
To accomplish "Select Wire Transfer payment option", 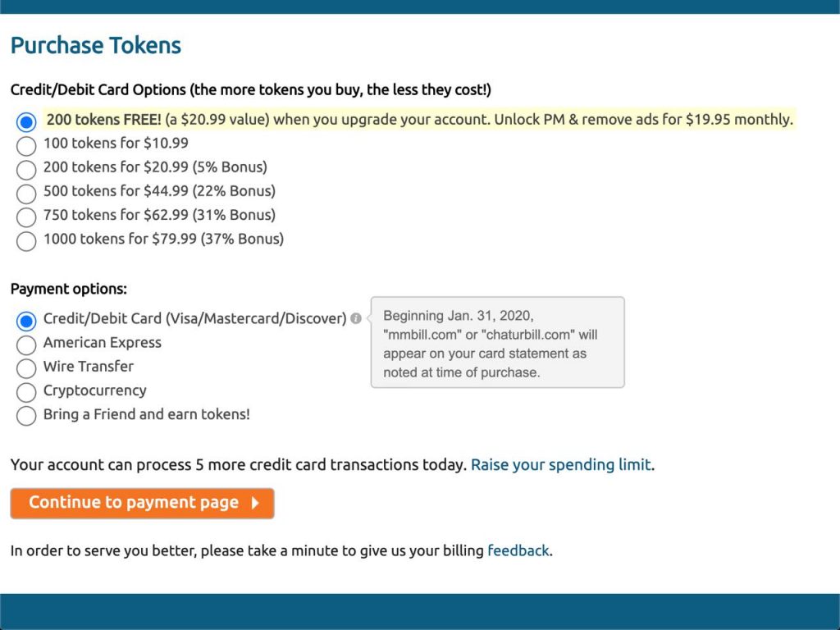I will click(x=26, y=368).
